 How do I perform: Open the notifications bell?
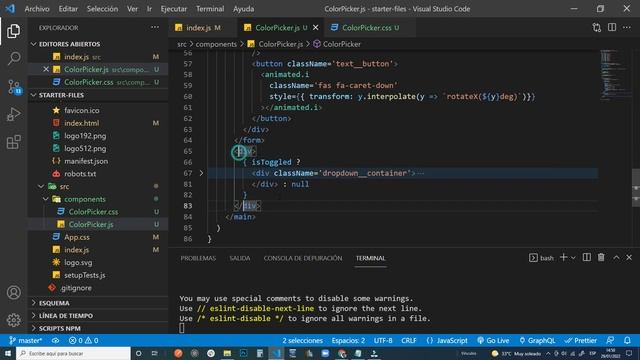coord(627,340)
